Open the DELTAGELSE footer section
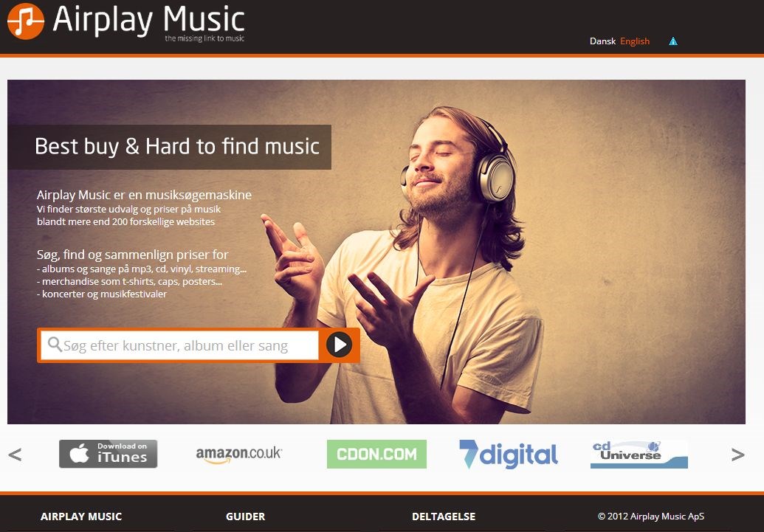The image size is (764, 532). click(444, 517)
